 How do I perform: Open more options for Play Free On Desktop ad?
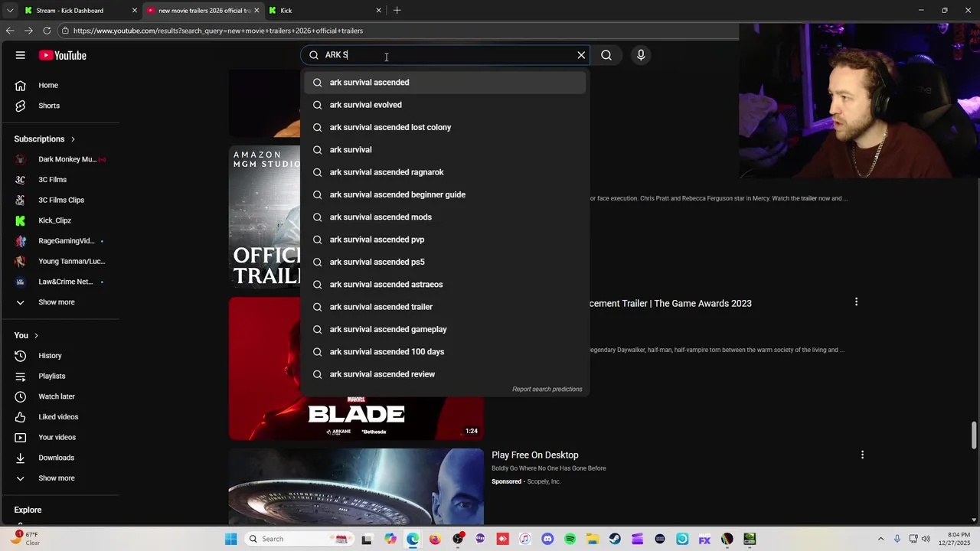coord(862,455)
